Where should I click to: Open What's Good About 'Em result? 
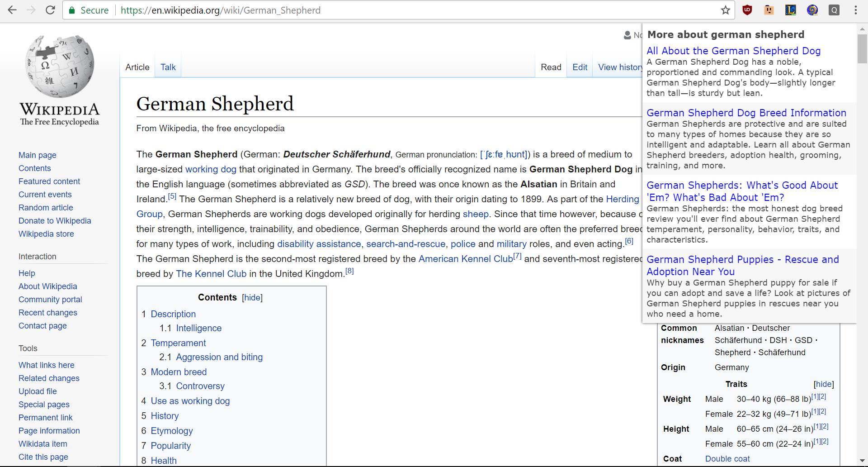[x=742, y=191]
